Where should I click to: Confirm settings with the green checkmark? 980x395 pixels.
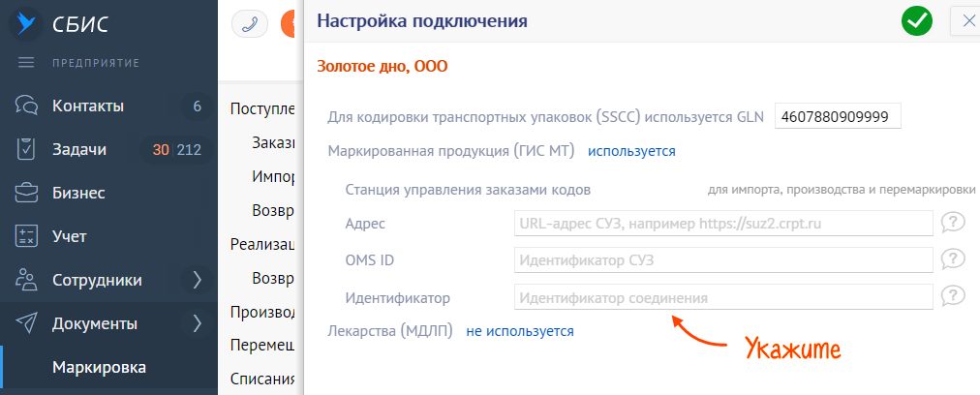coord(916,21)
